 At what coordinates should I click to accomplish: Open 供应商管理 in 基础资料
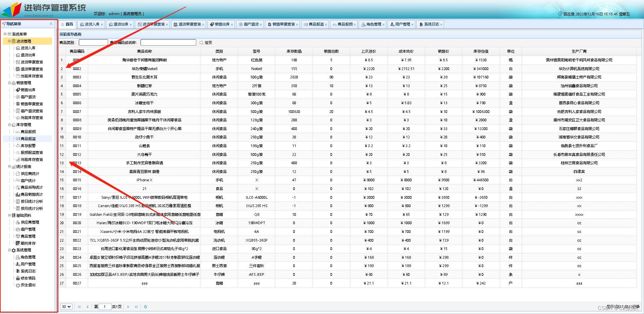[30, 222]
